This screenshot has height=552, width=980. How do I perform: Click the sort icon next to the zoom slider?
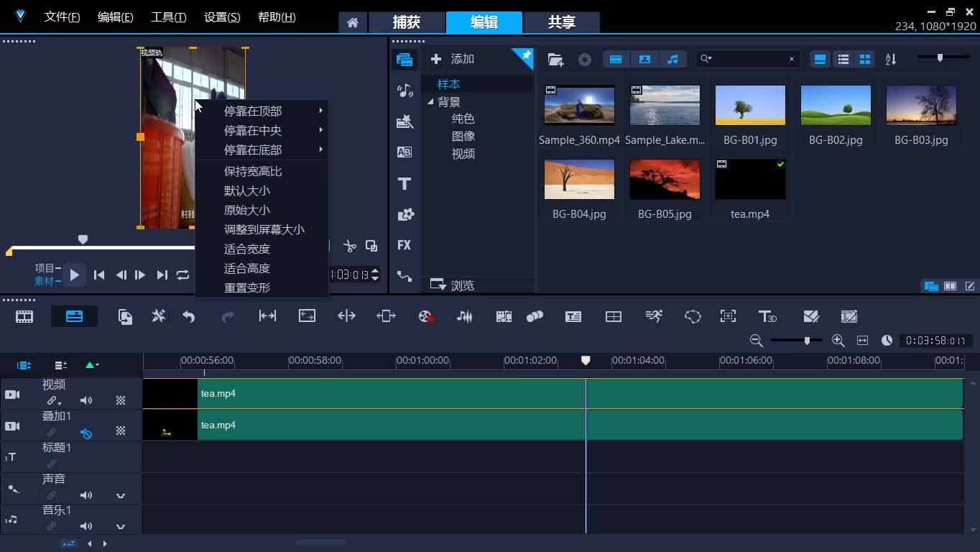890,59
